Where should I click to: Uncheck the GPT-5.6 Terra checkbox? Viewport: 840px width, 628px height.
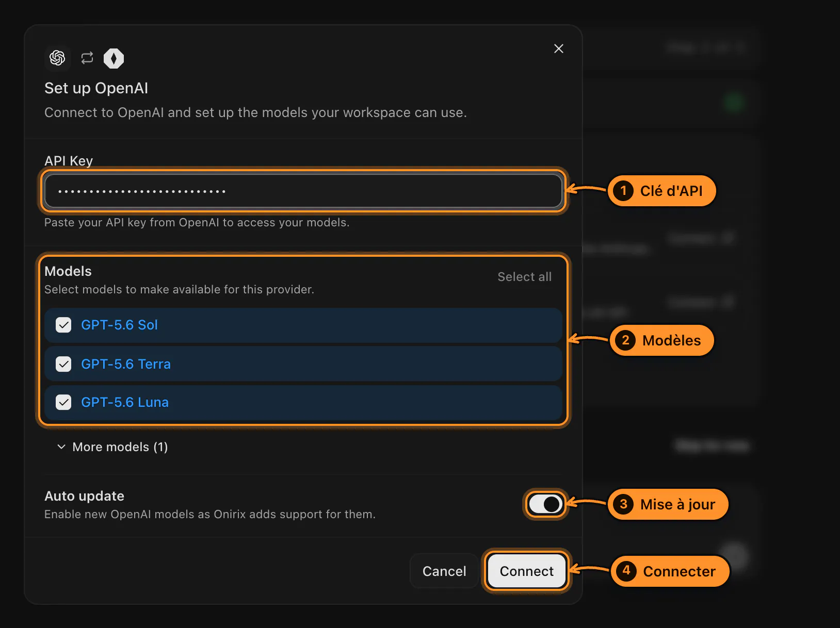(63, 364)
